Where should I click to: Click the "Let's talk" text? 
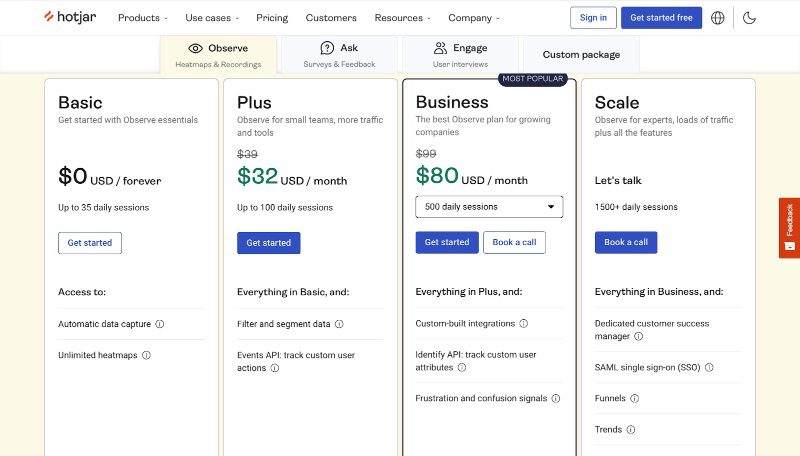coord(618,181)
